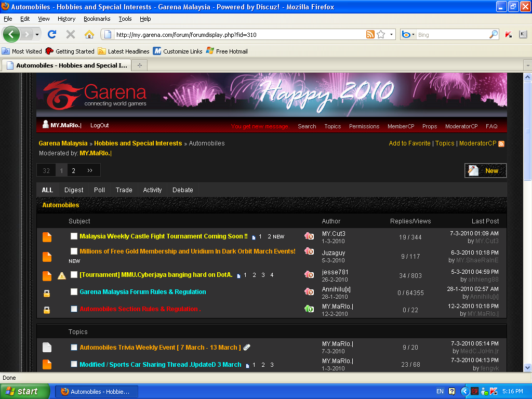Image resolution: width=532 pixels, height=399 pixels.
Task: Open the History menu
Action: (66, 19)
